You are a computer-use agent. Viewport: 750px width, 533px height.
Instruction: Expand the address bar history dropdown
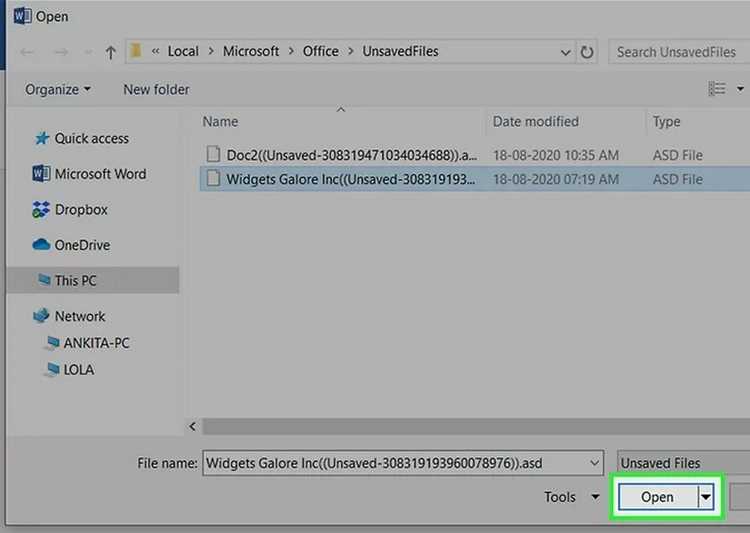coord(565,52)
